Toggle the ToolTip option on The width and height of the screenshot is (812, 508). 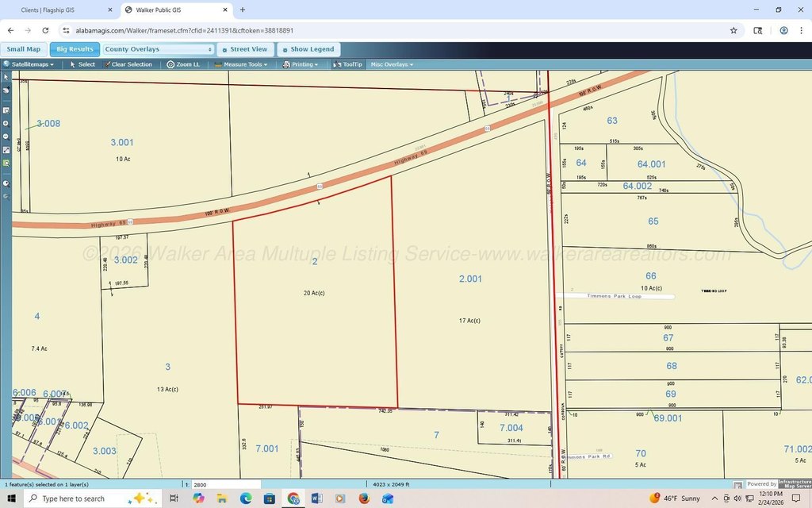347,64
